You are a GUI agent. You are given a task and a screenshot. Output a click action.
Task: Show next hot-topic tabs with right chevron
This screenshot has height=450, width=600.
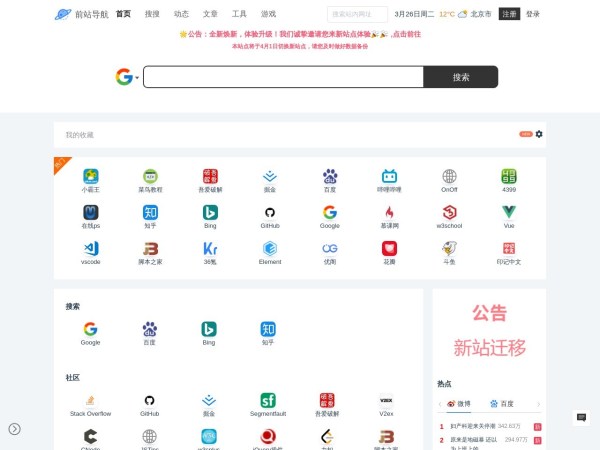click(x=538, y=404)
